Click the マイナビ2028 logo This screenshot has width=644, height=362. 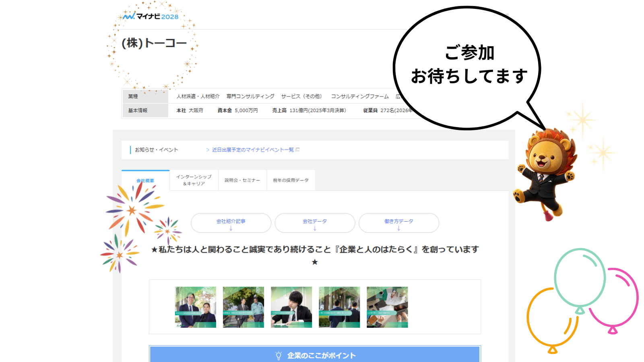point(151,16)
